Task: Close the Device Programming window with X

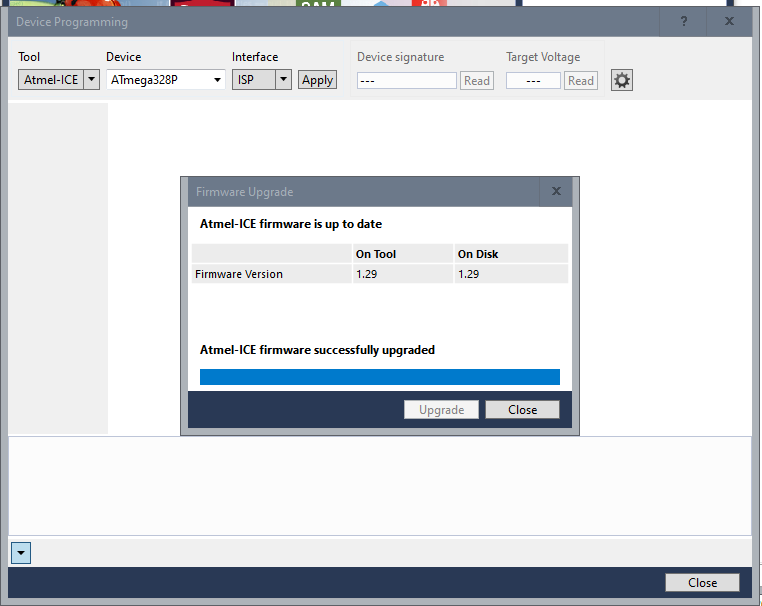Action: (729, 21)
